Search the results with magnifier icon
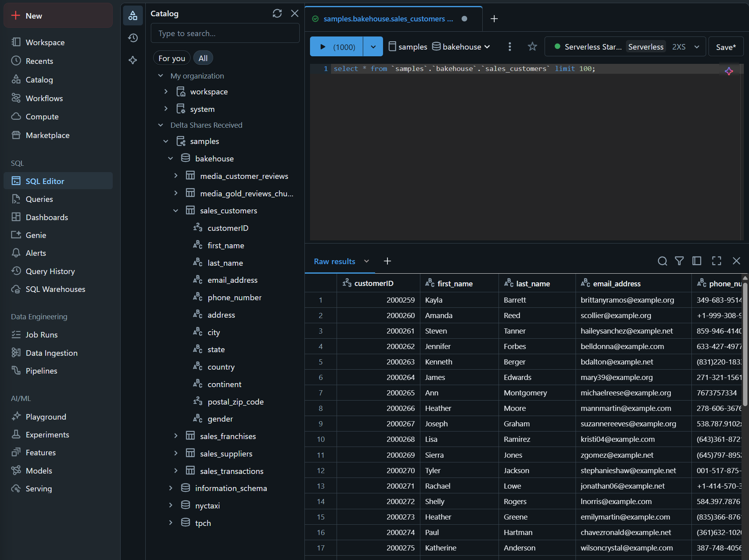The height and width of the screenshot is (560, 749). click(x=662, y=261)
